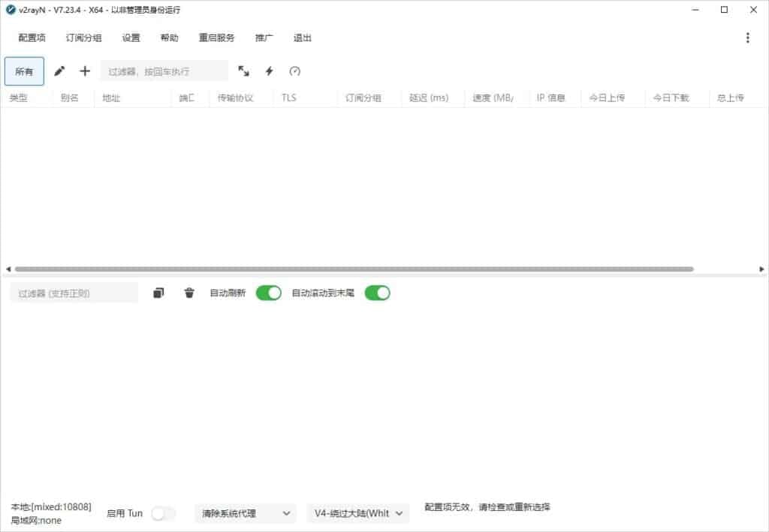769x532 pixels.
Task: Sort by the 地址 column header
Action: tap(111, 98)
